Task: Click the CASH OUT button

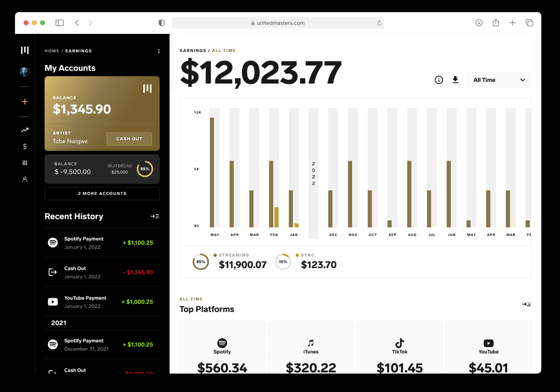Action: point(129,139)
